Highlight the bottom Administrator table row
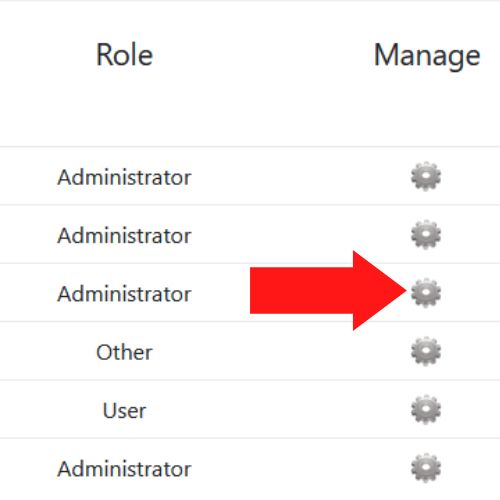The image size is (500, 500). [250, 469]
